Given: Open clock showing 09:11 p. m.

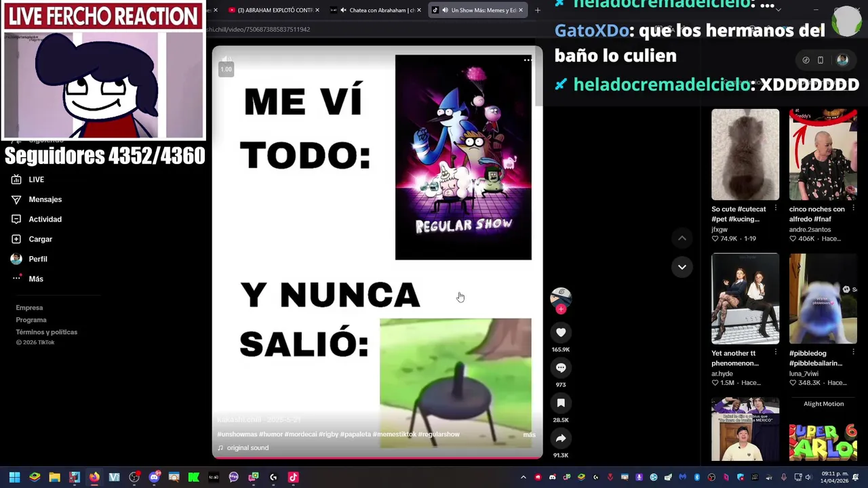Looking at the screenshot, I should coord(835,477).
